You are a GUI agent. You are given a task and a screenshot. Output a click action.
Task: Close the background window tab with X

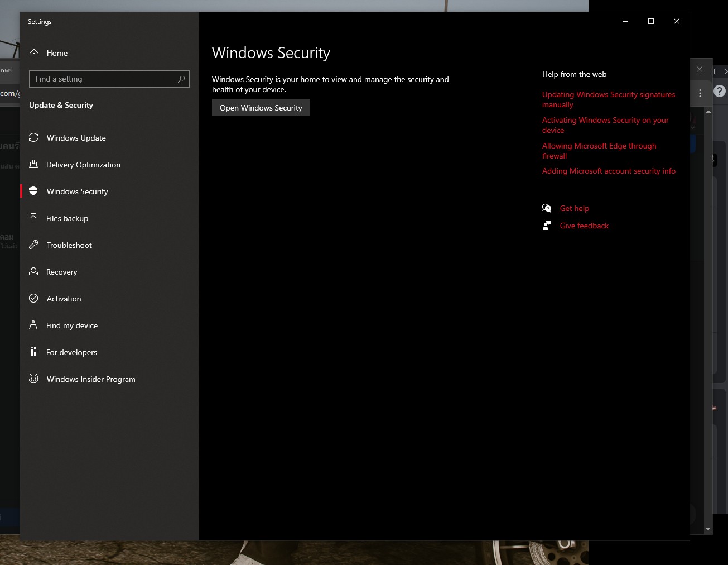700,69
